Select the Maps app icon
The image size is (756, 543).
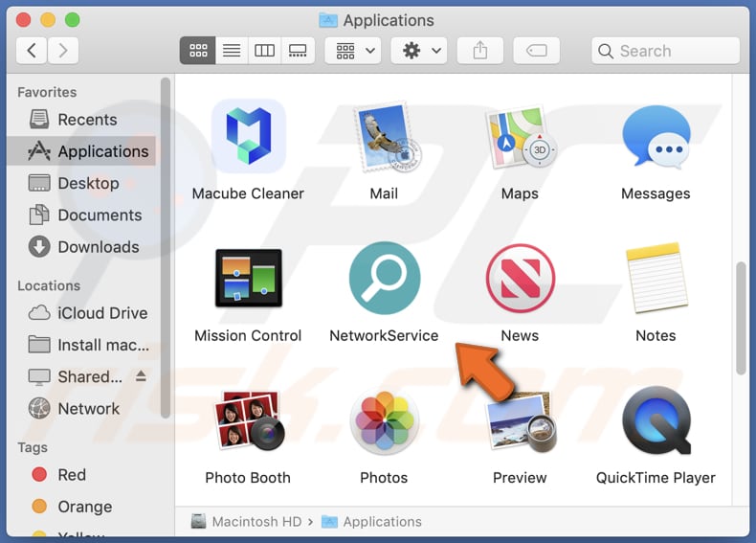(521, 137)
